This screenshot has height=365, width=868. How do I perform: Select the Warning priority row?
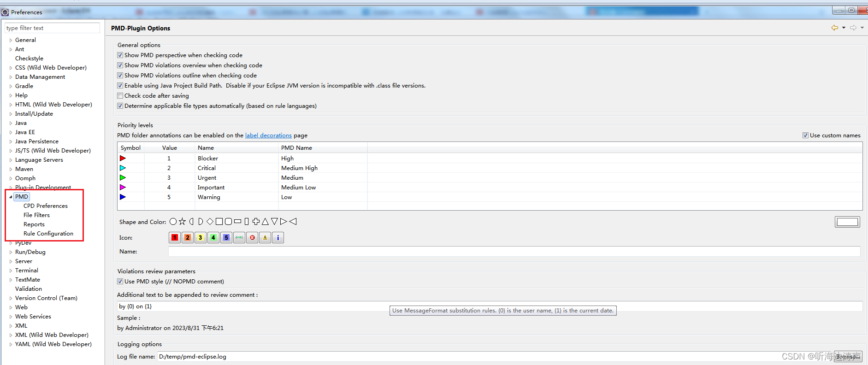coord(490,197)
